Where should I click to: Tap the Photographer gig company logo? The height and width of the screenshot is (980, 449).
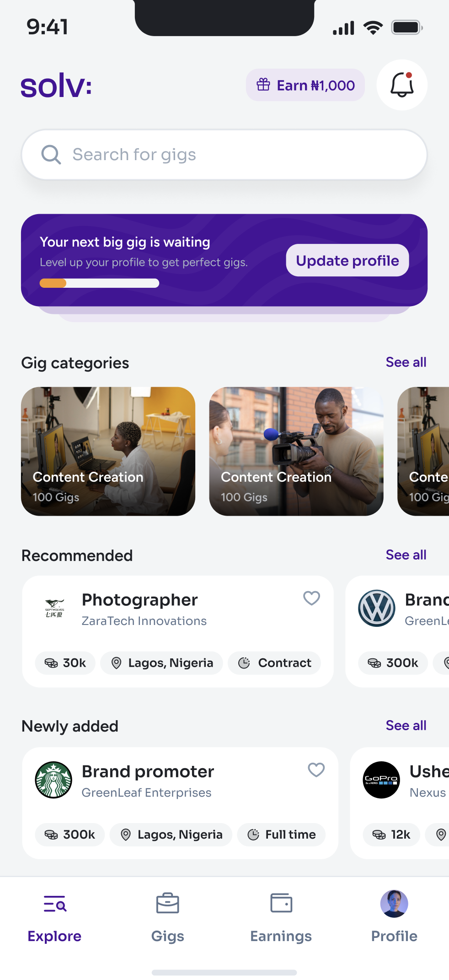54,608
